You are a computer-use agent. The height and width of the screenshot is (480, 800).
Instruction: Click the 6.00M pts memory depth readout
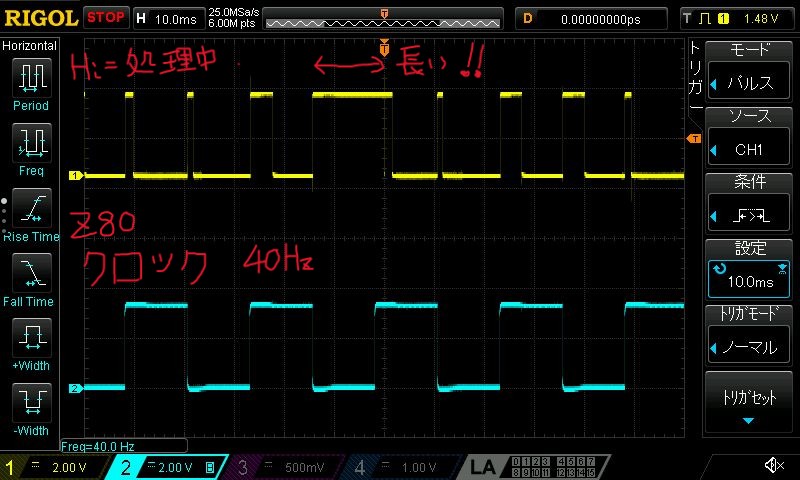point(231,23)
